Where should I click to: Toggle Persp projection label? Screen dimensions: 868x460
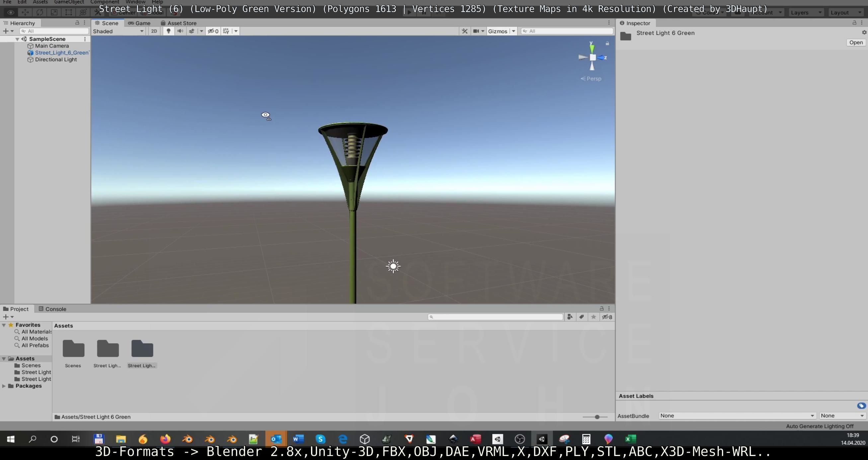tap(591, 79)
